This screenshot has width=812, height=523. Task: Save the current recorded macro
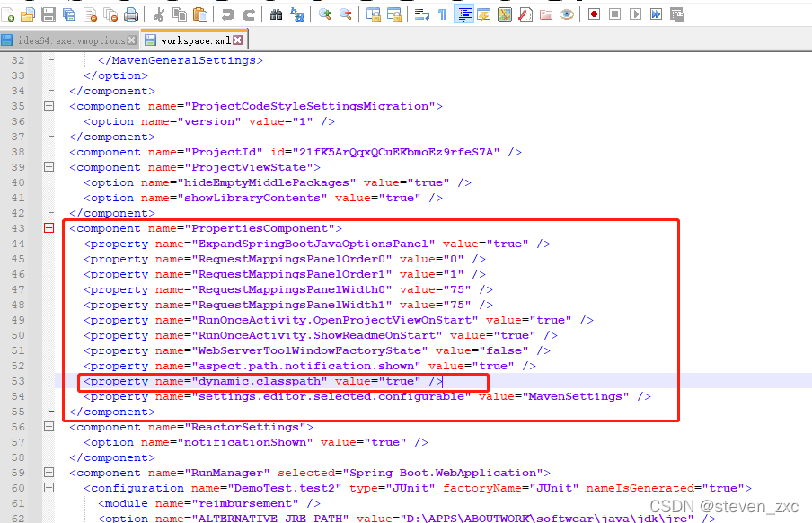click(677, 14)
